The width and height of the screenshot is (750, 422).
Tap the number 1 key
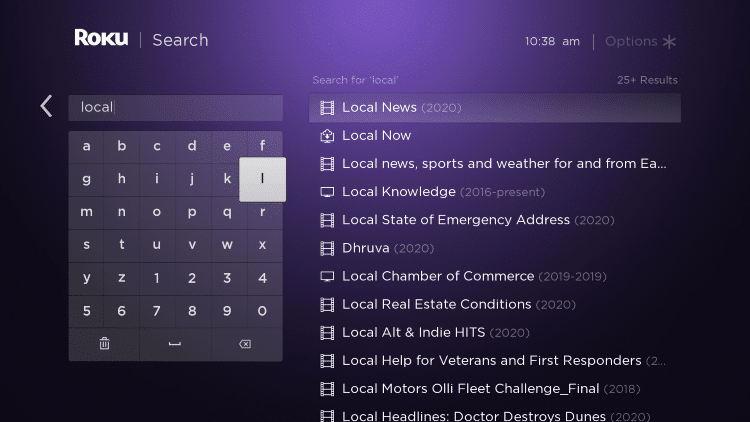(157, 278)
